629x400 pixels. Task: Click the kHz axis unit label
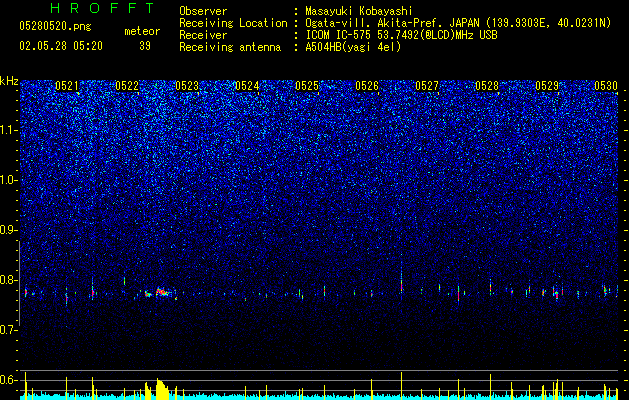9,81
